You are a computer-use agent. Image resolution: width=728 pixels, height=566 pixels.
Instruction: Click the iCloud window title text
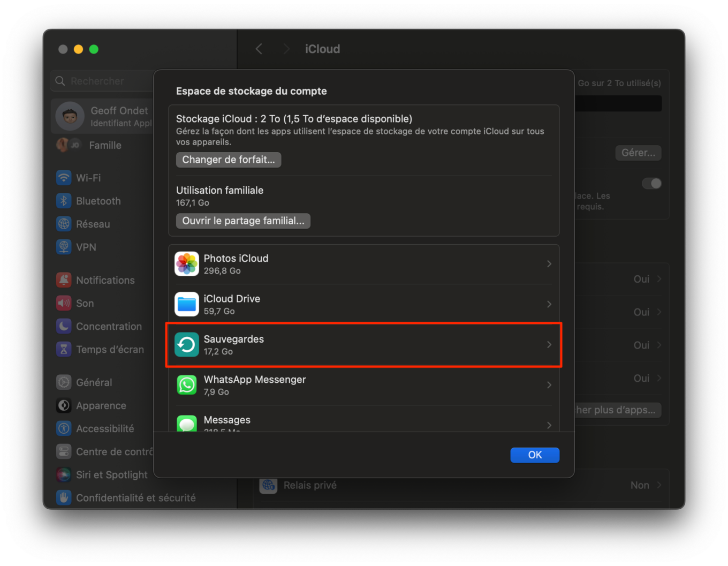[322, 49]
